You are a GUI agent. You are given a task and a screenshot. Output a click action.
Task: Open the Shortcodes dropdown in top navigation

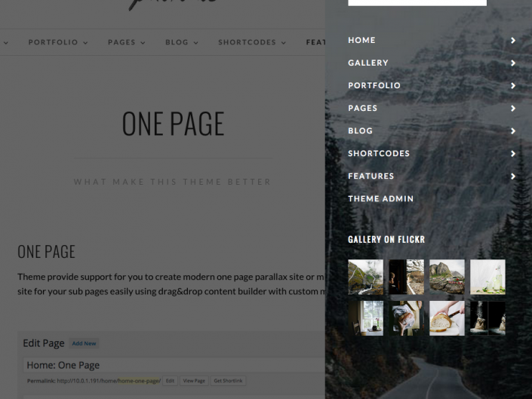[252, 42]
